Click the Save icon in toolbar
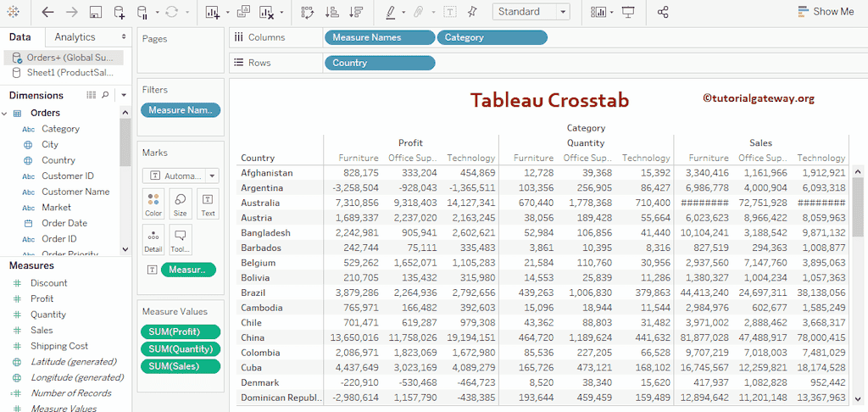Image resolution: width=868 pixels, height=412 pixels. (x=96, y=12)
